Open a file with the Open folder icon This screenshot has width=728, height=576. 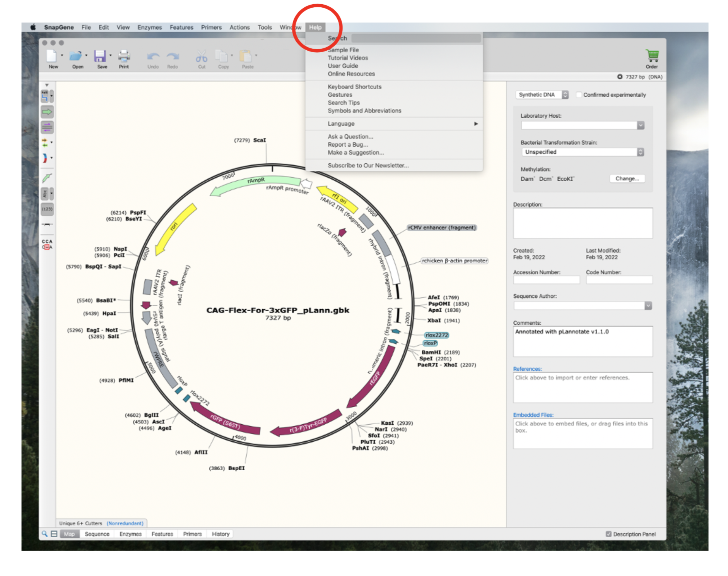[76, 57]
